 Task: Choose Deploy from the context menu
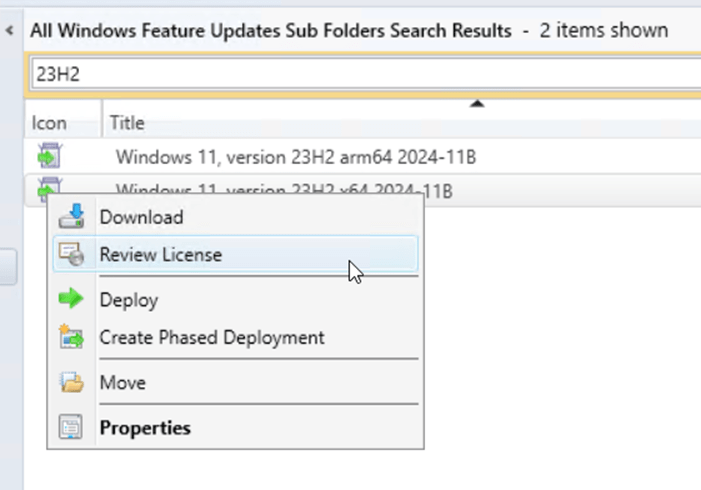point(128,300)
